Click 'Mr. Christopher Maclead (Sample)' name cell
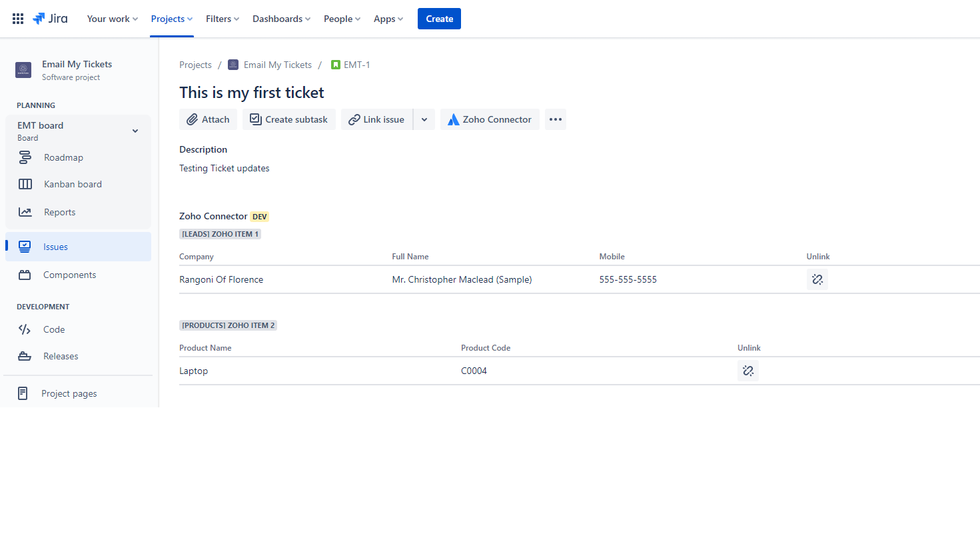Viewport: 980px width, 558px height. pos(462,279)
